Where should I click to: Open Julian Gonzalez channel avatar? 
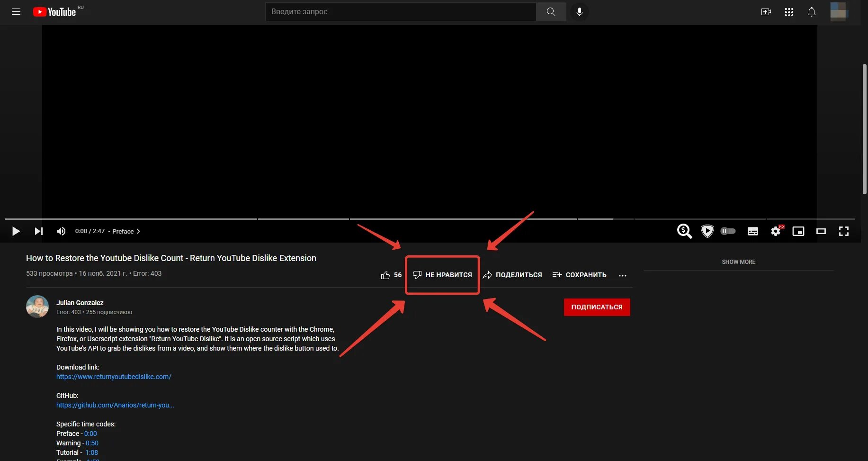(37, 307)
